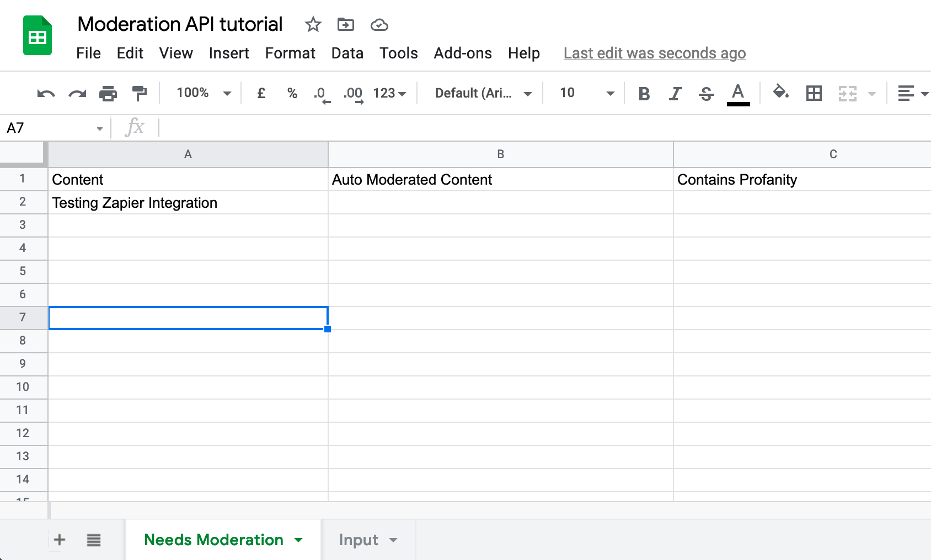The image size is (931, 560).
Task: Open the Insert menu
Action: [229, 53]
